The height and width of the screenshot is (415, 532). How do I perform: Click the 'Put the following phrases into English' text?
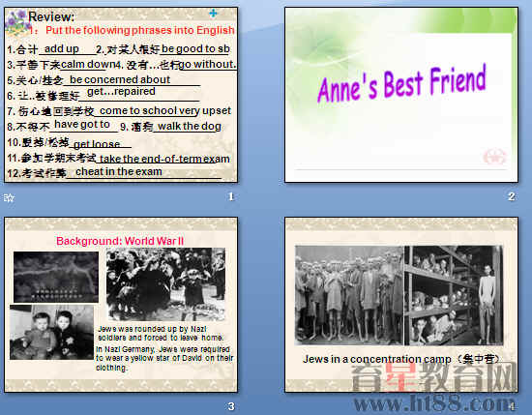point(140,30)
